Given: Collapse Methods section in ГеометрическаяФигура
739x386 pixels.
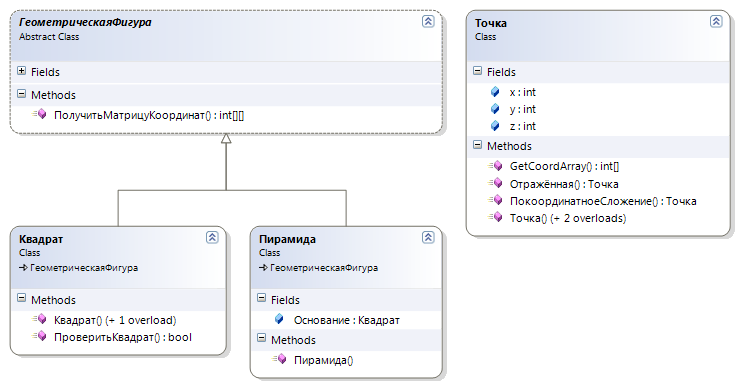Looking at the screenshot, I should pos(21,94).
